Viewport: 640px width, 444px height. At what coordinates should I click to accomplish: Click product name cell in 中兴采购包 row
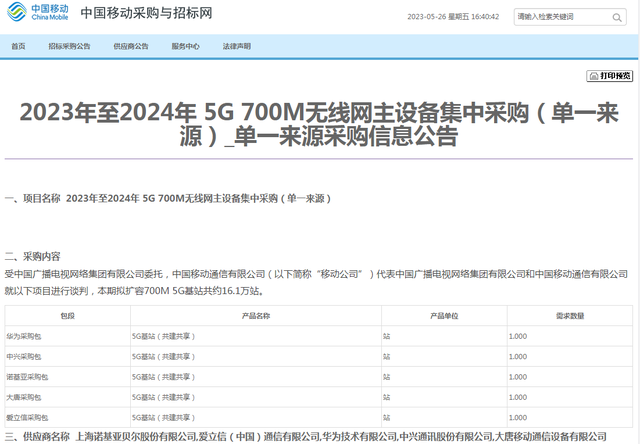point(256,357)
